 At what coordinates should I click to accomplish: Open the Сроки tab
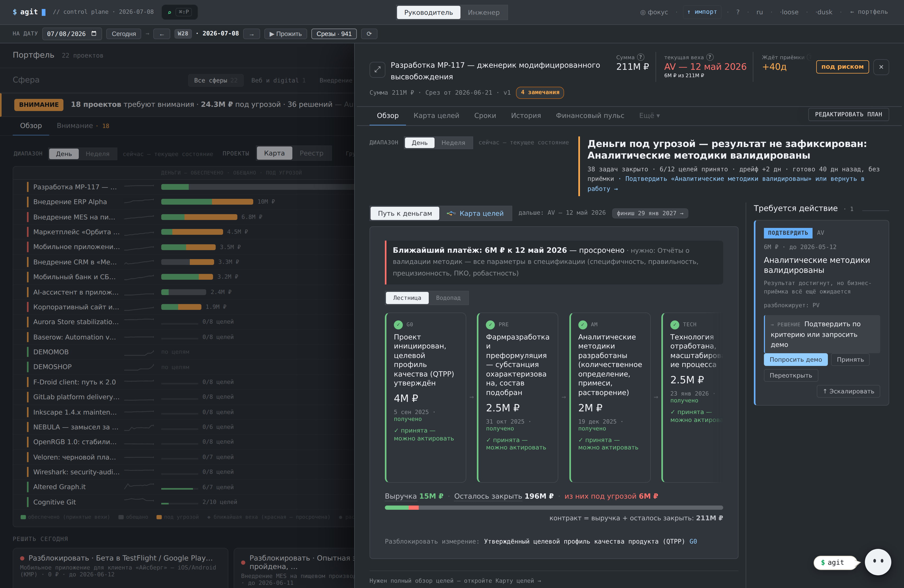coord(485,116)
